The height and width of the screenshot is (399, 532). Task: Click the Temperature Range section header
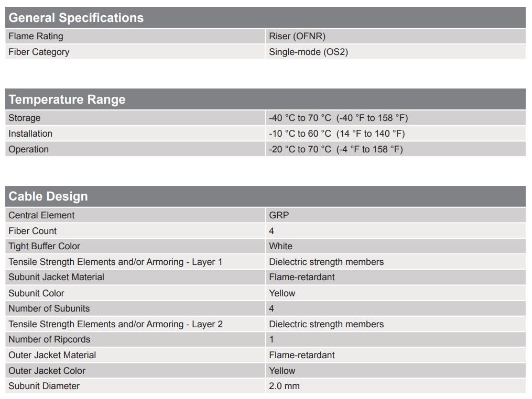pyautogui.click(x=67, y=99)
